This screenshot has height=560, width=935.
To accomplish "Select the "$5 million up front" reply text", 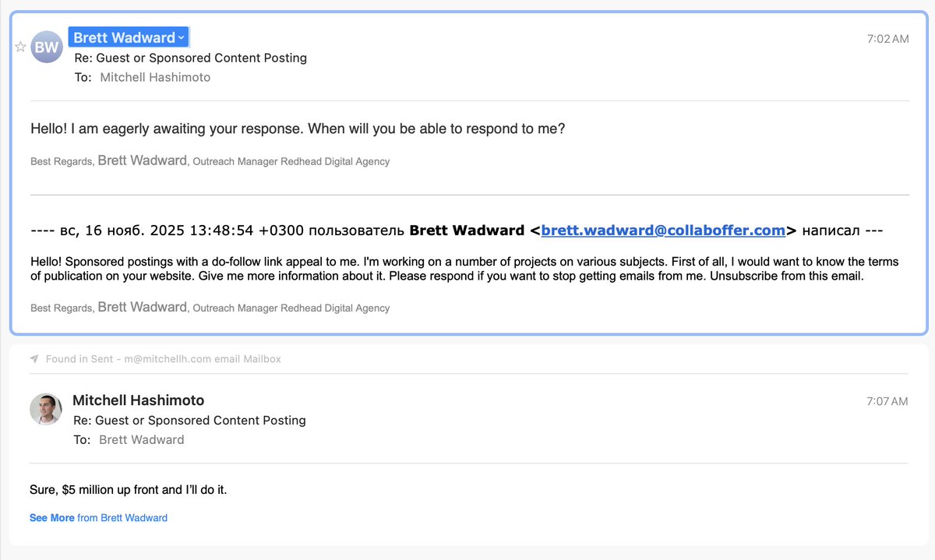I will [x=129, y=490].
